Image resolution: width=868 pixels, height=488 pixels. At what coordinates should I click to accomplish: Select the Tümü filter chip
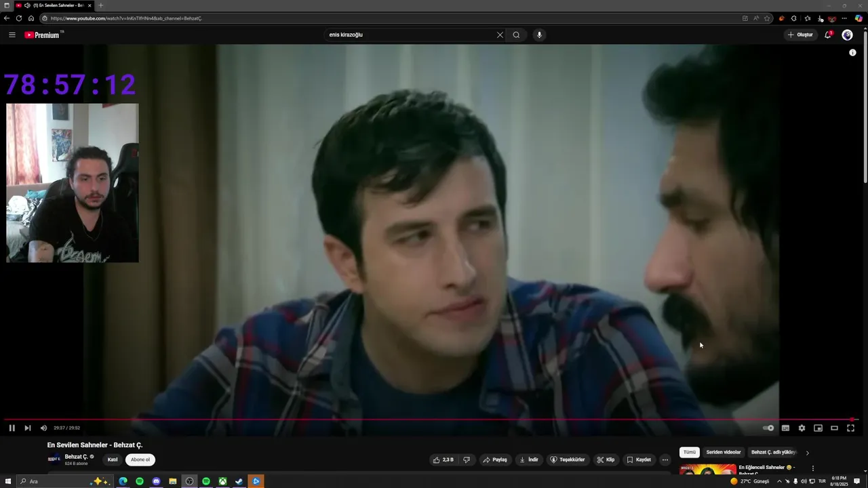689,452
